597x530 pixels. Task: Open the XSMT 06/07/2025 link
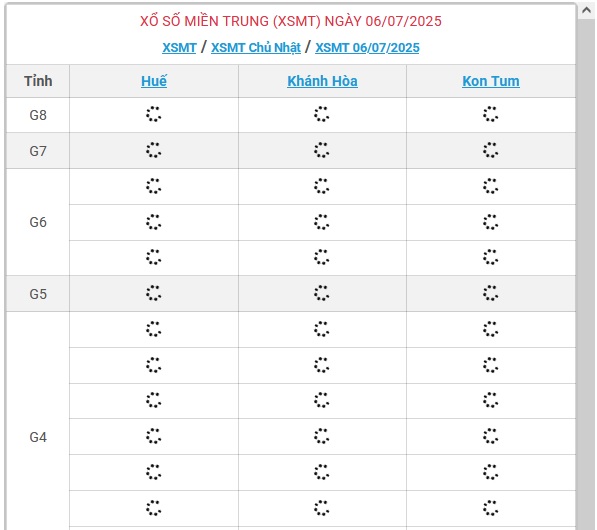[x=367, y=48]
